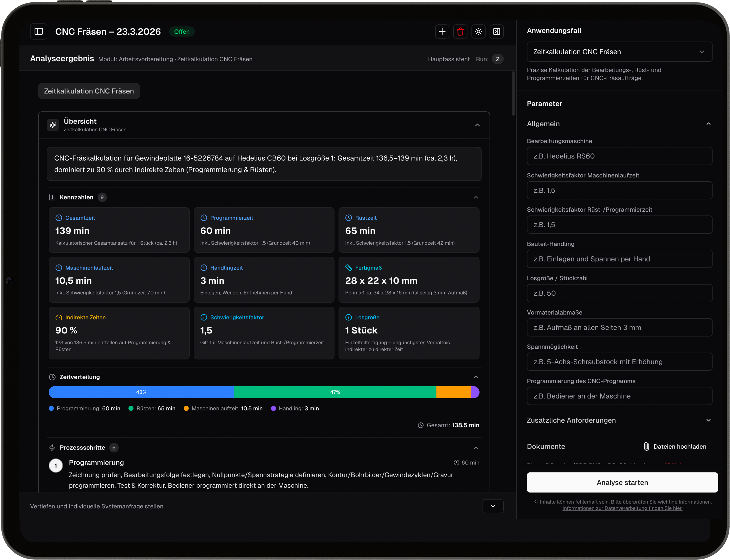Collapse the Kennzahlen section chevron
730x560 pixels.
tap(476, 197)
